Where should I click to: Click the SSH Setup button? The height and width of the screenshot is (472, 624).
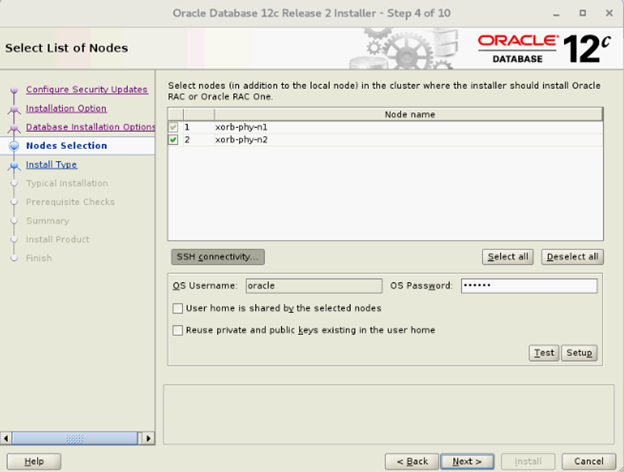coord(579,353)
